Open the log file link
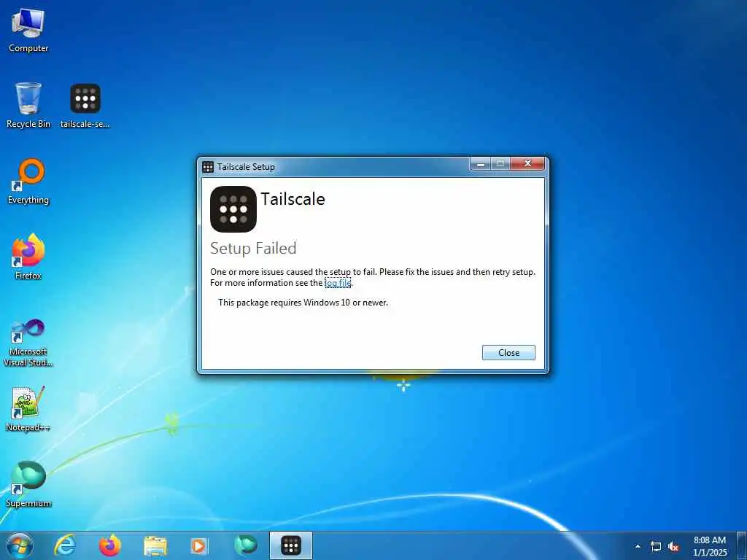Viewport: 747px width, 560px height. pyautogui.click(x=338, y=283)
